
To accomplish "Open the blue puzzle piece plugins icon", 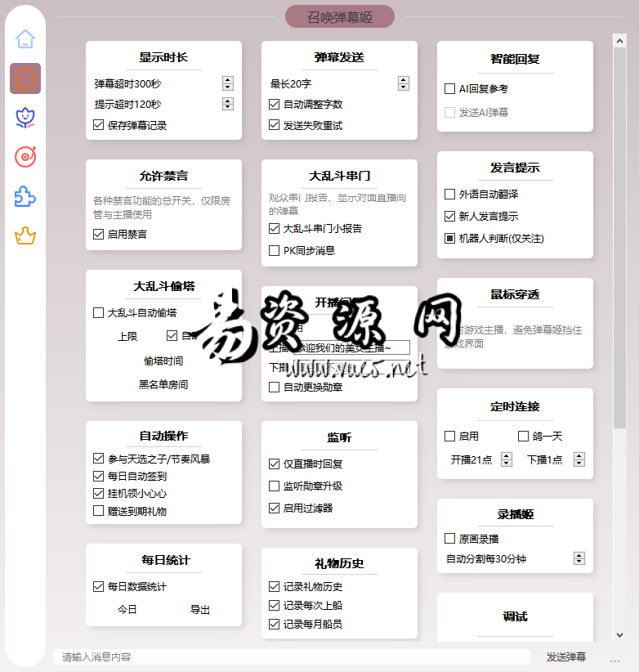I will (25, 196).
